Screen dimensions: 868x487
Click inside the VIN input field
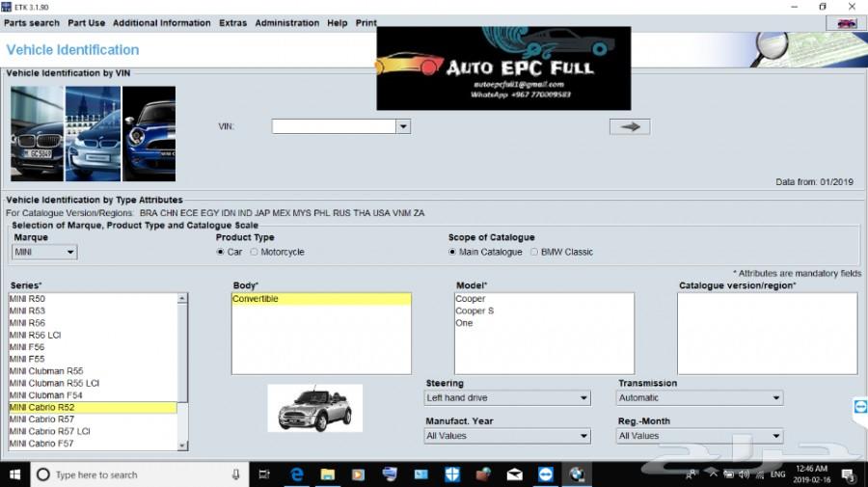tap(334, 126)
